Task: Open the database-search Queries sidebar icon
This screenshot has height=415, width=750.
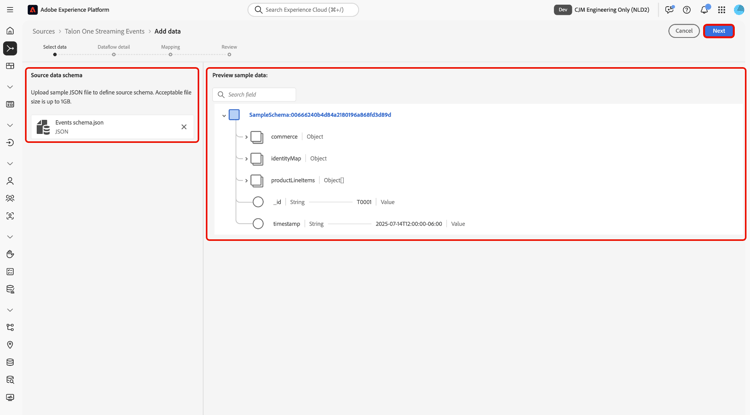Action: [10, 380]
